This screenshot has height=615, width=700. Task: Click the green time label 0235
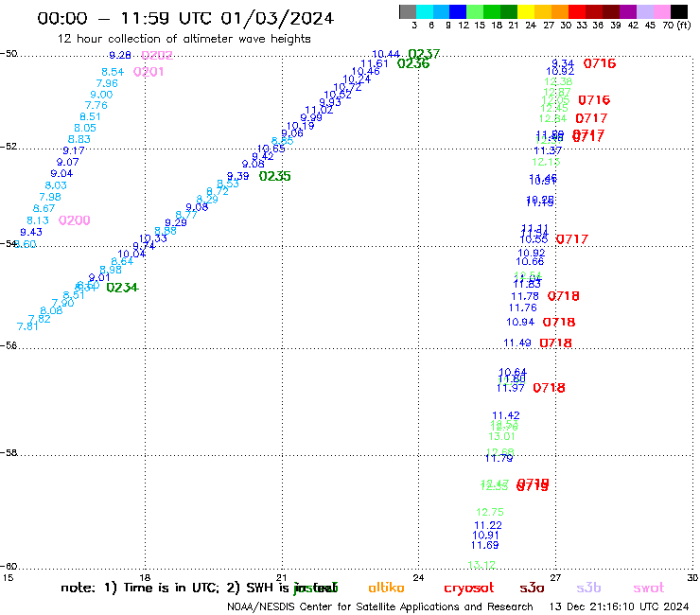click(x=274, y=176)
